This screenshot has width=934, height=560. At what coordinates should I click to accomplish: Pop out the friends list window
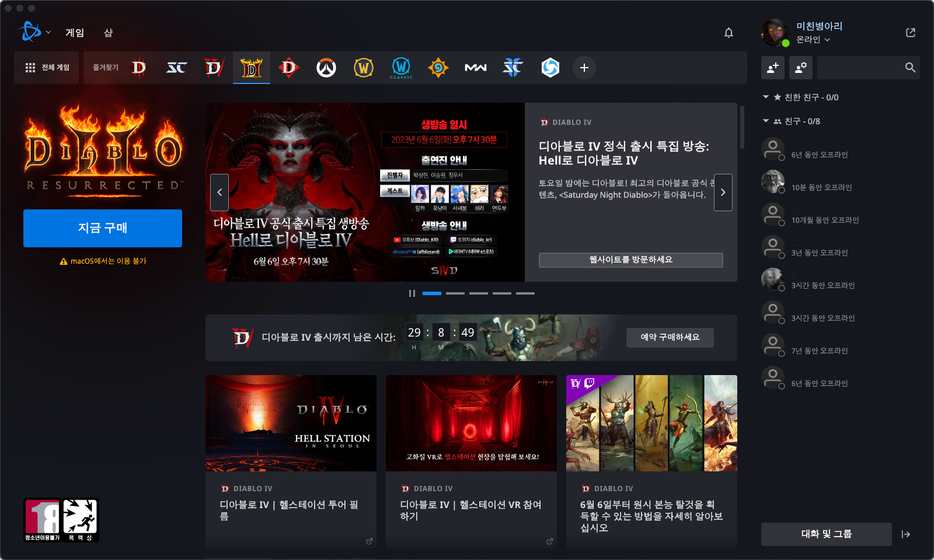pos(911,33)
